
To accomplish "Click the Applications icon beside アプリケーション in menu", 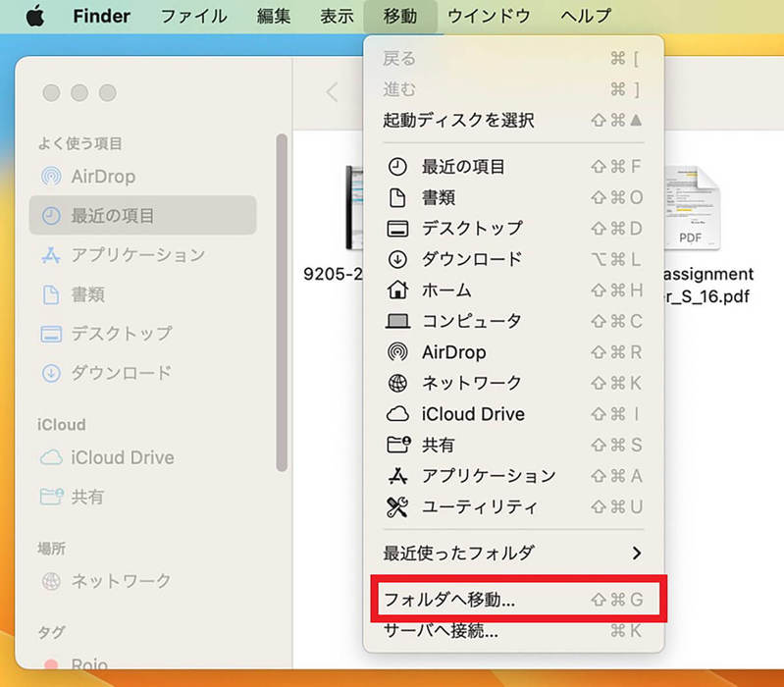I will [397, 475].
